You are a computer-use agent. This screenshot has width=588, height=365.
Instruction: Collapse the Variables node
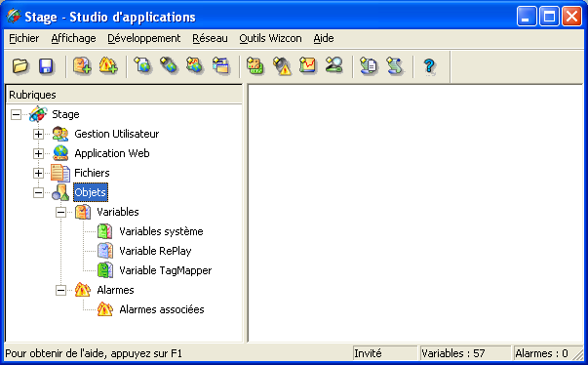tap(60, 213)
